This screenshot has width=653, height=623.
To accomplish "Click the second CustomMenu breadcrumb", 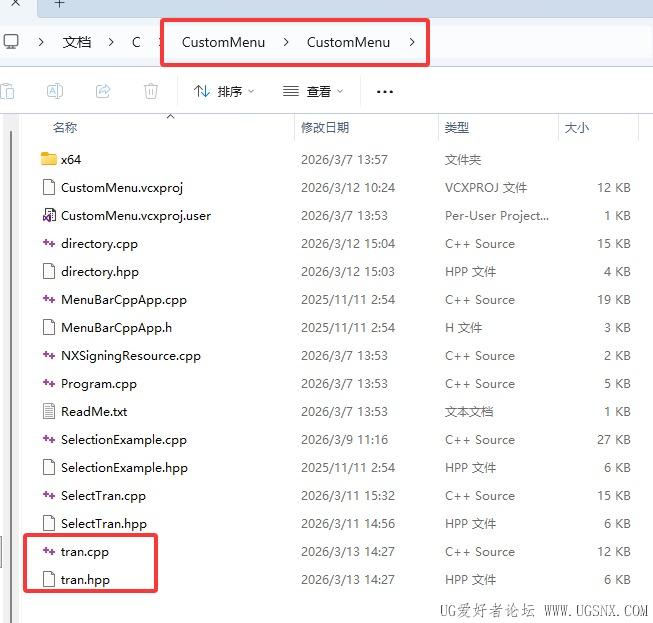I will [x=348, y=42].
